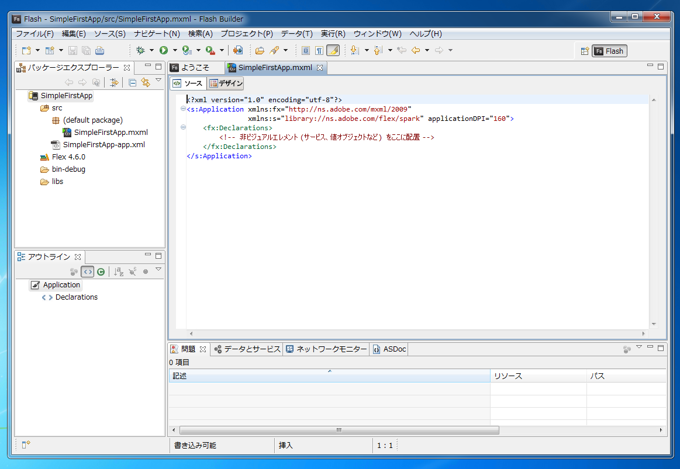
Task: Open Outline view menu triangle
Action: tap(159, 270)
